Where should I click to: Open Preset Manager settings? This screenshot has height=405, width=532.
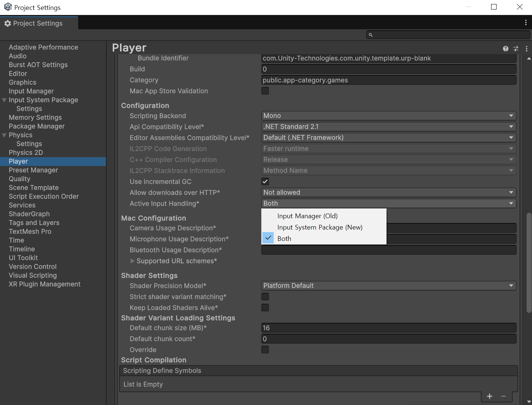click(34, 170)
